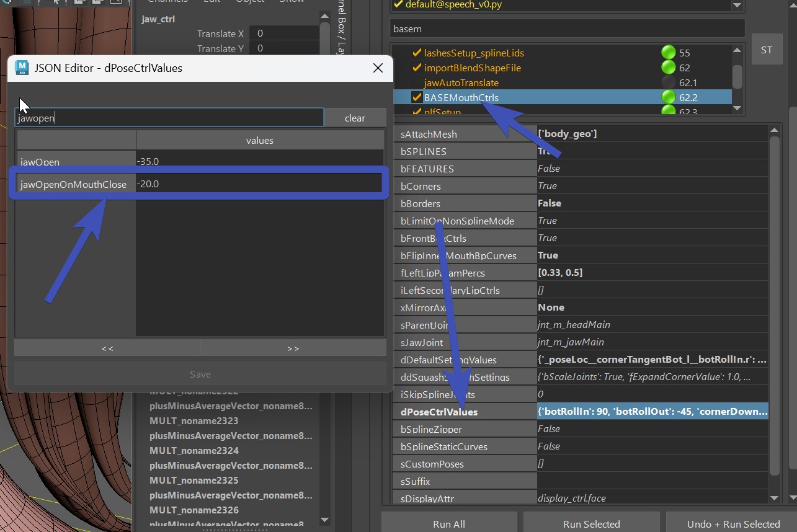Click the Run Selected button
Viewport: 797px width, 532px height.
(x=591, y=524)
